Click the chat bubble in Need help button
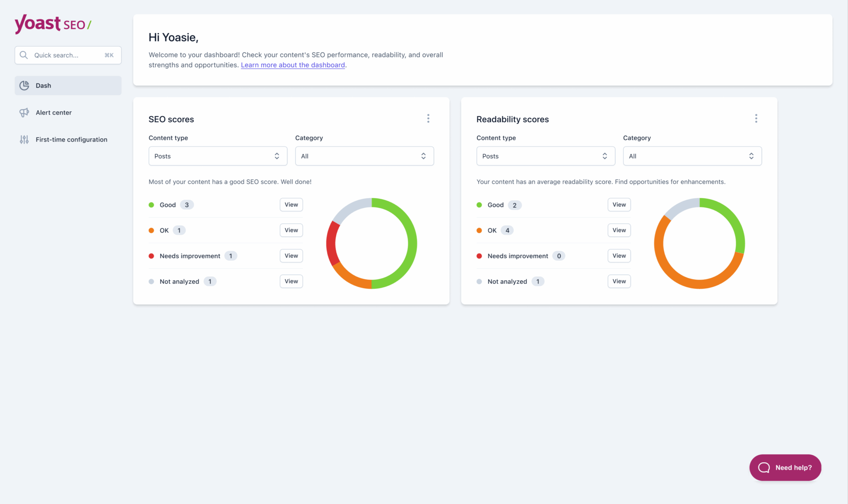The height and width of the screenshot is (504, 848). (763, 468)
